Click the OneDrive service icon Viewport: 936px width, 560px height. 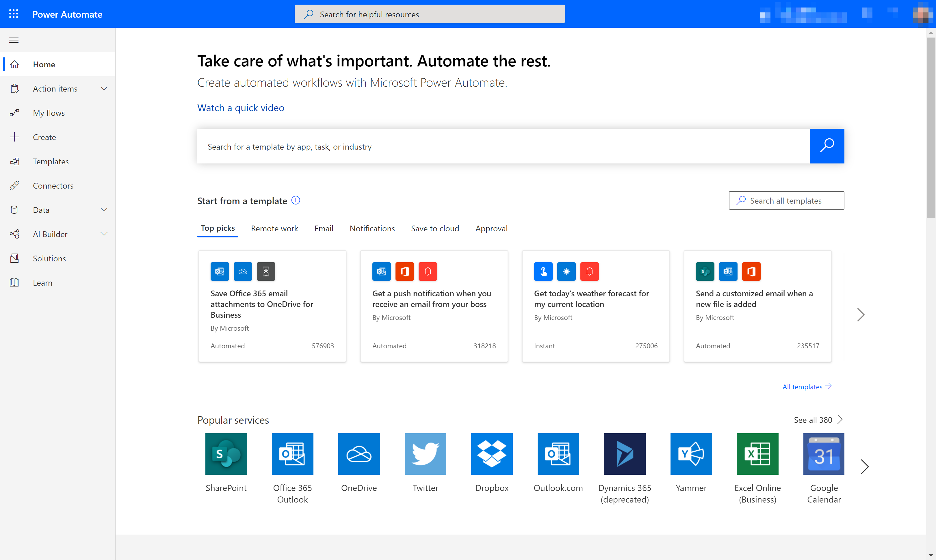click(359, 453)
